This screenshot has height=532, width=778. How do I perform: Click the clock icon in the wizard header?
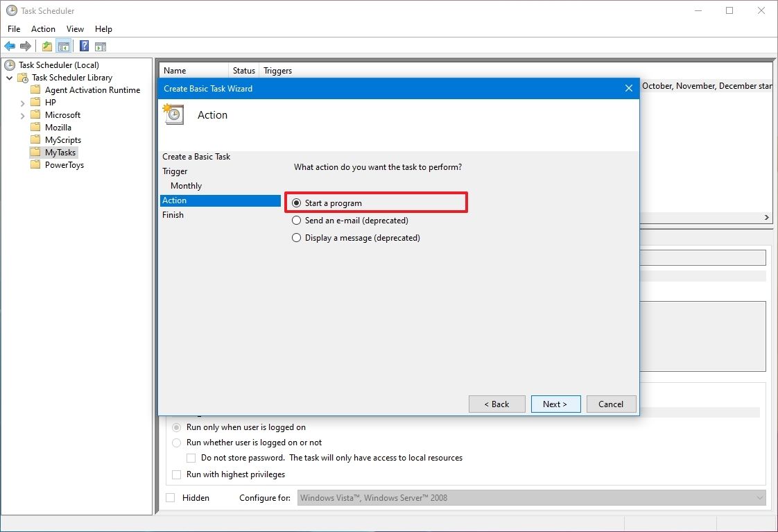click(x=173, y=114)
